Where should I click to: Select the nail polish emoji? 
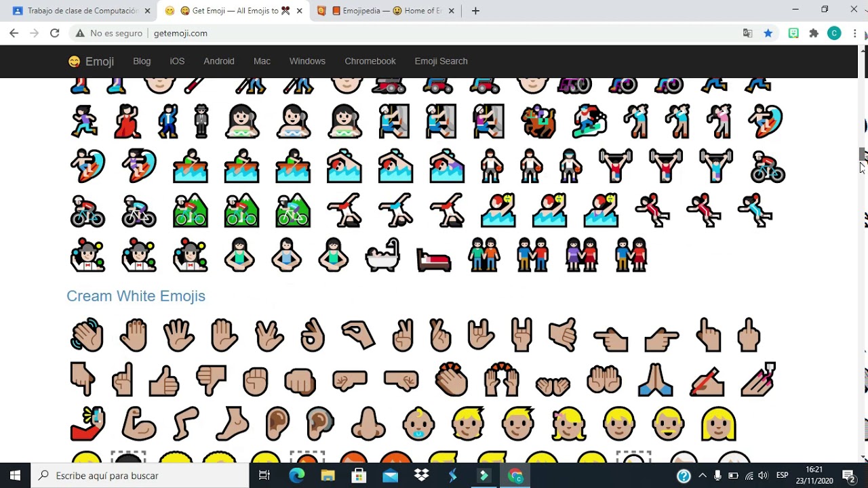pos(758,380)
